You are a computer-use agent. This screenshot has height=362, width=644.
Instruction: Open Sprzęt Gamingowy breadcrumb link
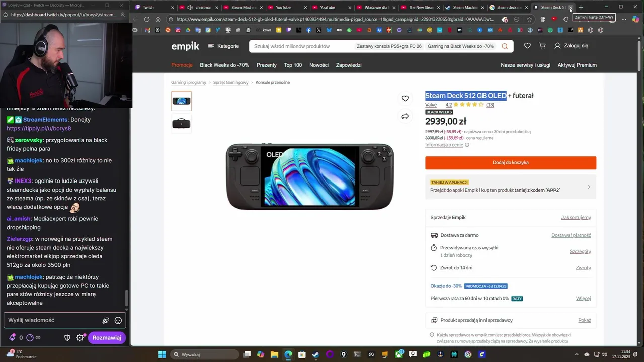tap(230, 82)
